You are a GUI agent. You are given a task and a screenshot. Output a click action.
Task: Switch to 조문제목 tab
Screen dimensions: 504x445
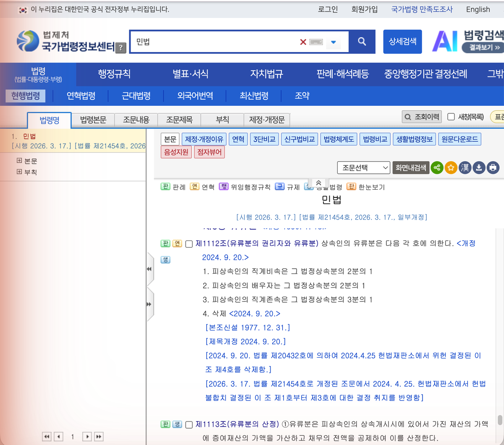[x=179, y=120]
